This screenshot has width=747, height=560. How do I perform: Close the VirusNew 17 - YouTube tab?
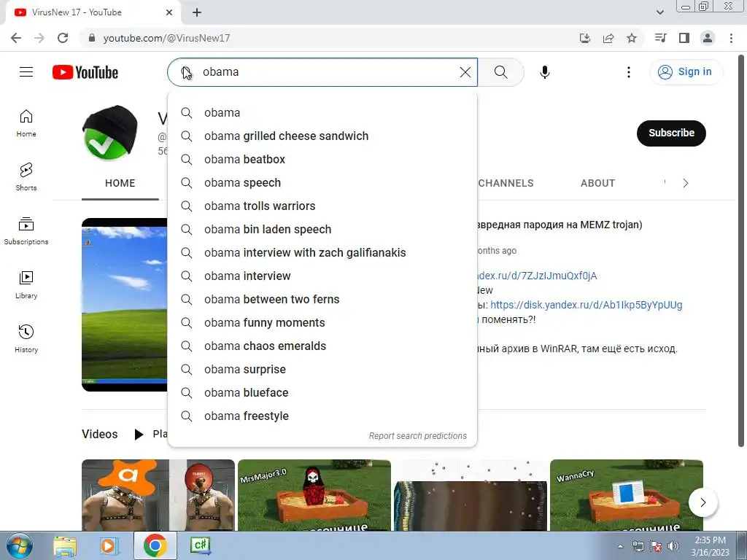pyautogui.click(x=169, y=12)
